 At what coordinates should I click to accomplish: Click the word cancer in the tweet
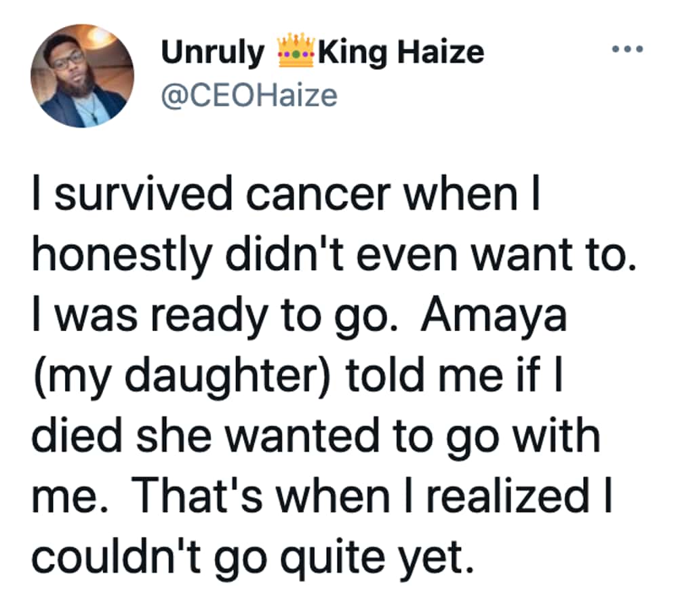[x=319, y=195]
